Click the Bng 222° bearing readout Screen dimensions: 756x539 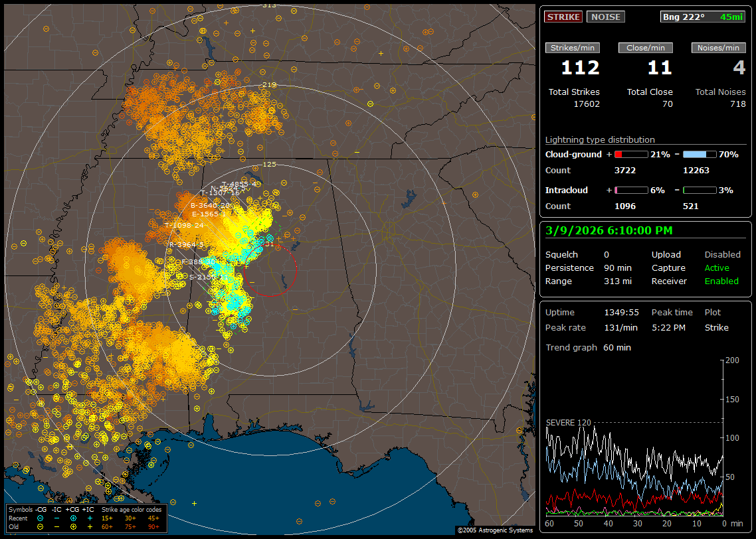click(684, 17)
